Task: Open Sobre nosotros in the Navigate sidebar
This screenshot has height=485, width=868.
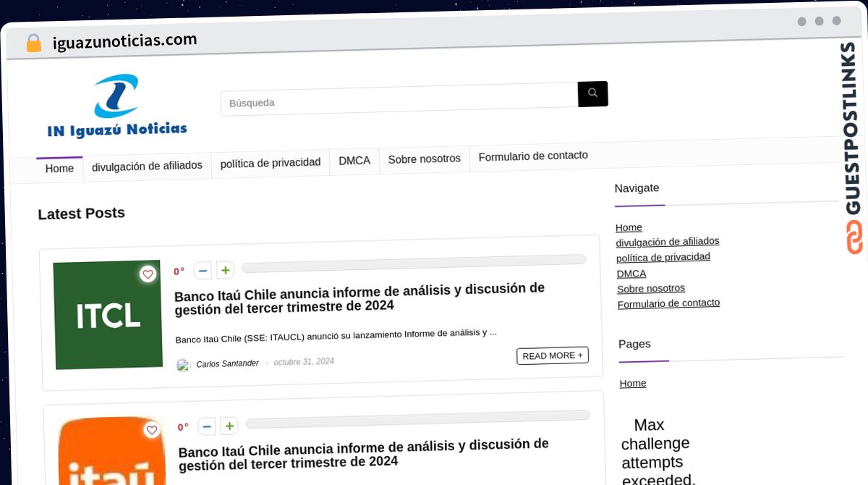Action: [x=651, y=288]
